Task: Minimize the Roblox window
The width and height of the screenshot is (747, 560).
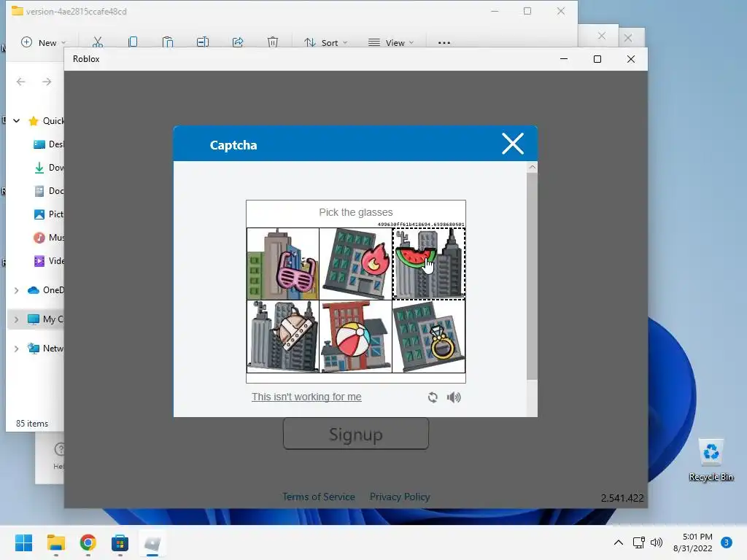Action: [564, 59]
